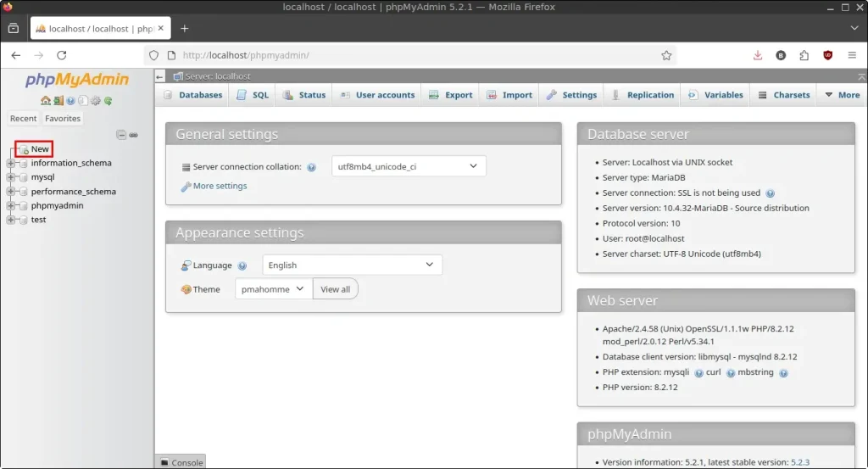Screen dimensions: 868x469
Task: Show the Favorites tables list
Action: [x=63, y=119]
